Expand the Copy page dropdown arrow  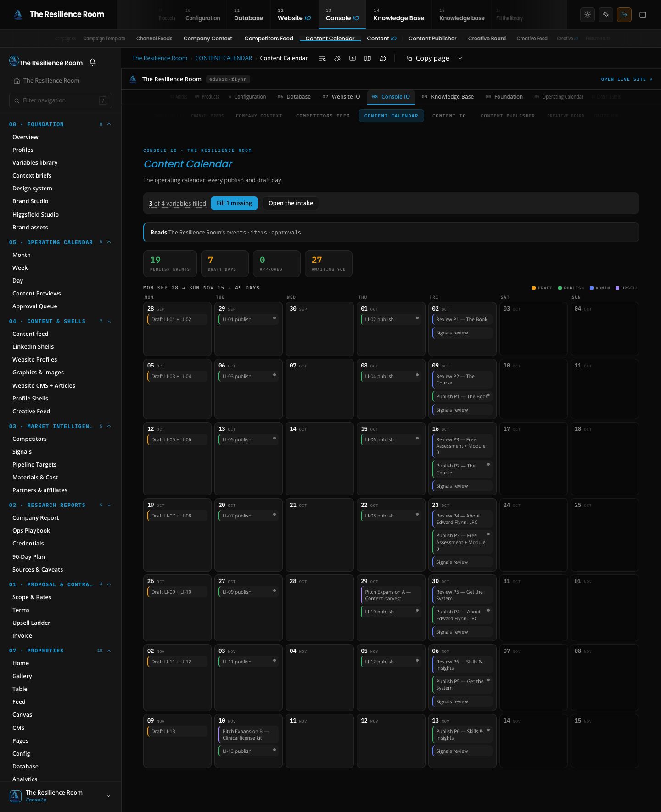tap(460, 58)
